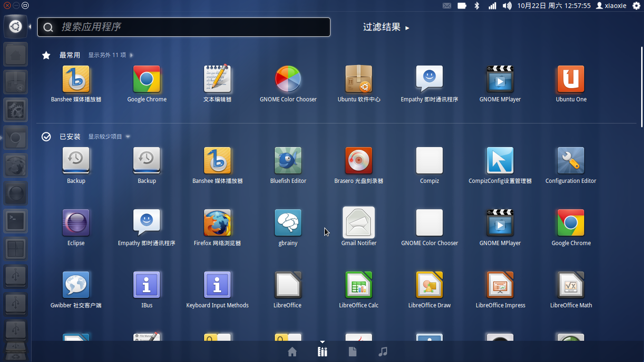Open the mail indicator in top panel
The height and width of the screenshot is (362, 644).
pos(447,6)
